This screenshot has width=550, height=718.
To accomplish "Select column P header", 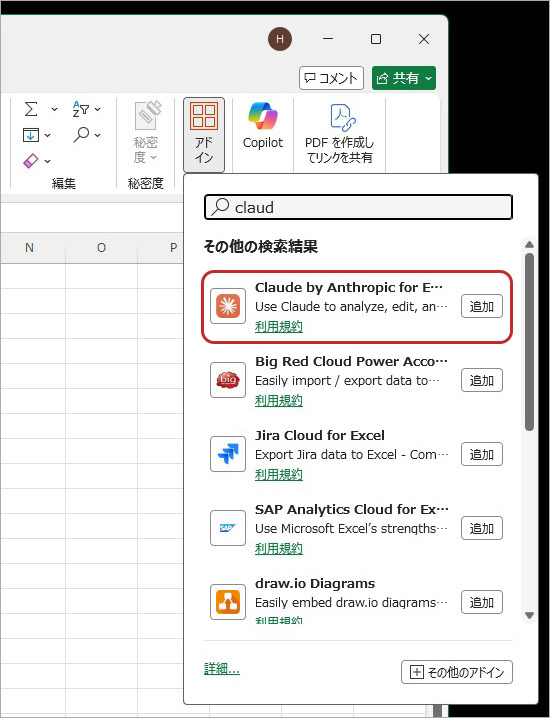I will point(160,248).
